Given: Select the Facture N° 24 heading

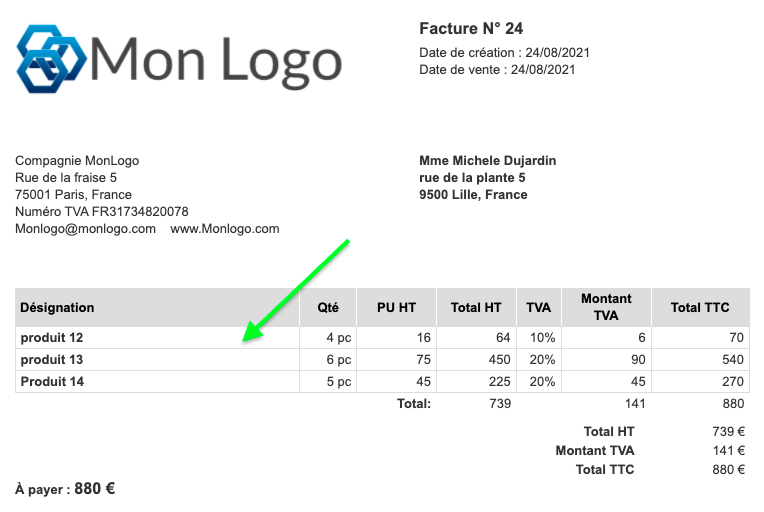Looking at the screenshot, I should pos(471,28).
